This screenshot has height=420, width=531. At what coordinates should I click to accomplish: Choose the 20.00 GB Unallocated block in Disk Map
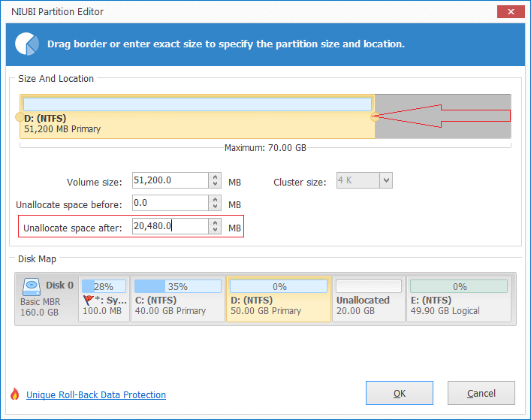point(368,299)
